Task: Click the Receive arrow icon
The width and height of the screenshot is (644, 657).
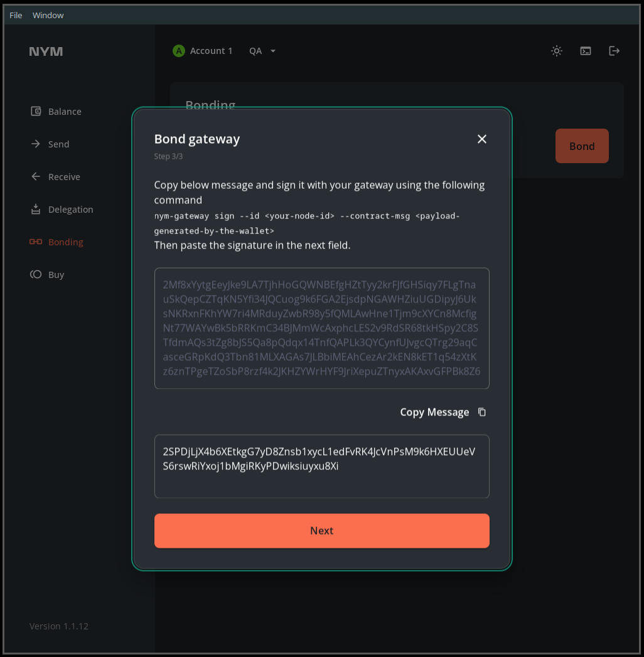Action: point(36,177)
